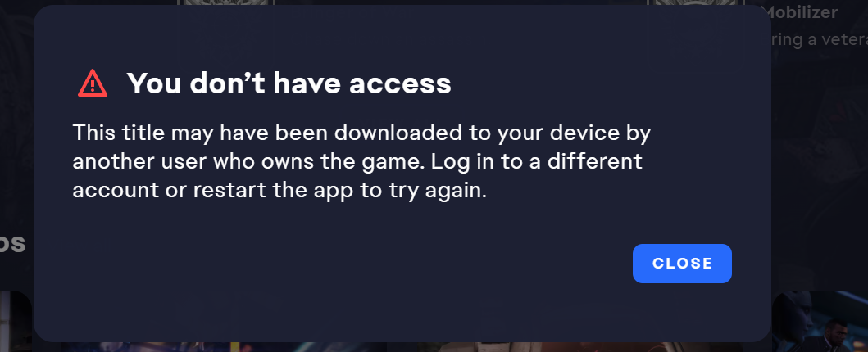Open the rounded thumbnail at bottom-left edge
This screenshot has height=352, width=868.
pyautogui.click(x=16, y=321)
